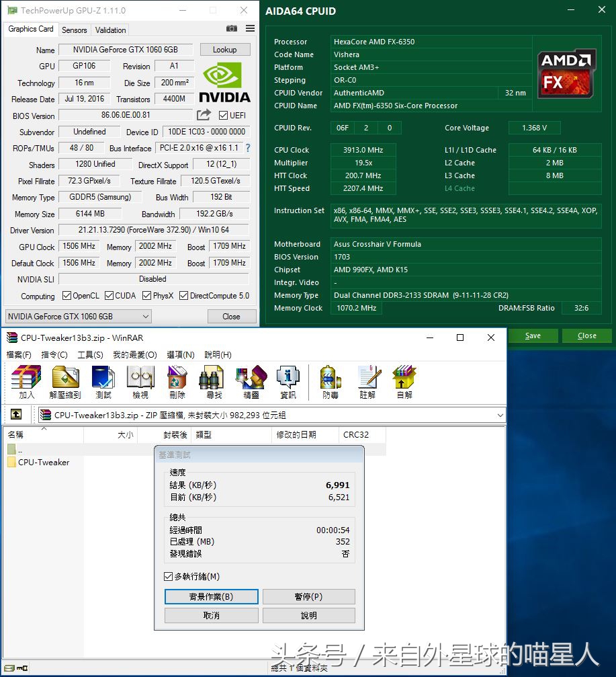Expand the WinRAR archive path dropdown
Viewport: 616px width, 677px height.
500,415
